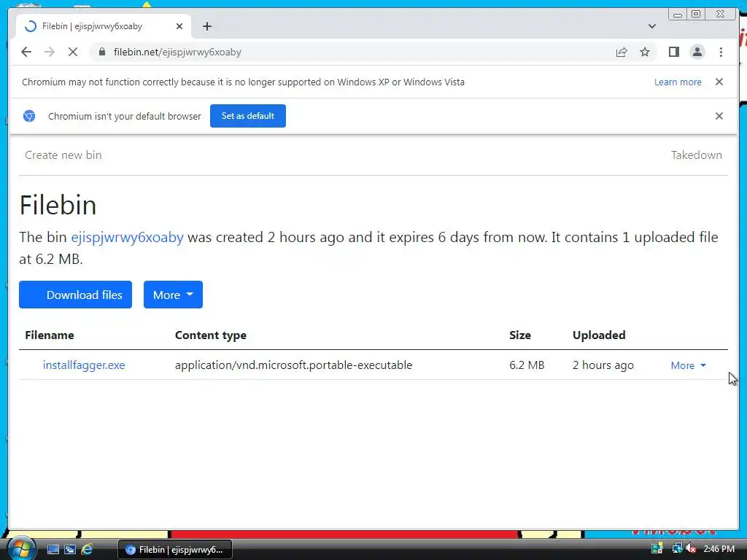Bookmark this page with the star icon
The image size is (747, 560).
tap(645, 52)
